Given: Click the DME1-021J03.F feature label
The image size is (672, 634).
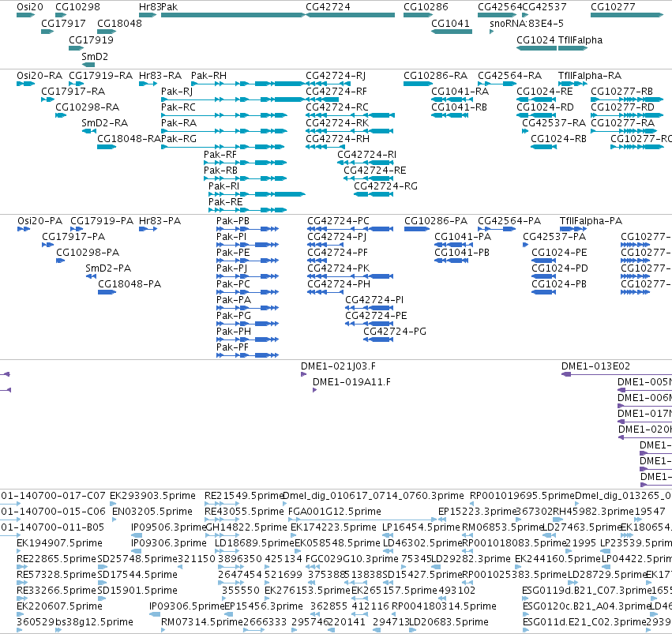Looking at the screenshot, I should point(338,366).
